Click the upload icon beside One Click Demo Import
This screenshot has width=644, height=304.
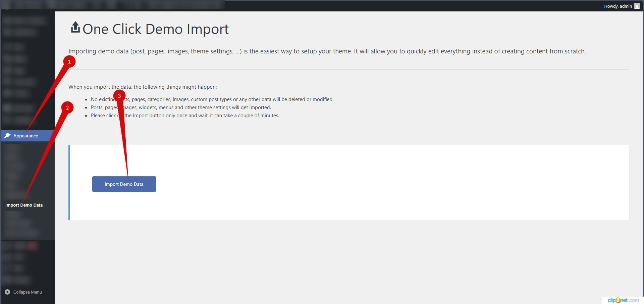(x=75, y=28)
